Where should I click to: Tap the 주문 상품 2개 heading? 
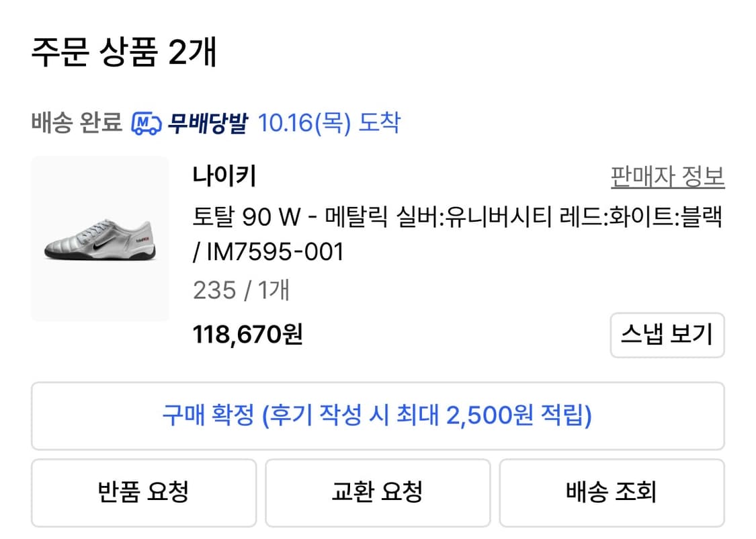pos(124,52)
